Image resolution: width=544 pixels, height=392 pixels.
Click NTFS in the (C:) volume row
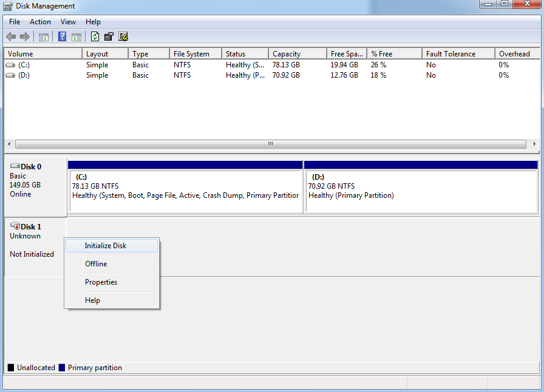pos(182,65)
